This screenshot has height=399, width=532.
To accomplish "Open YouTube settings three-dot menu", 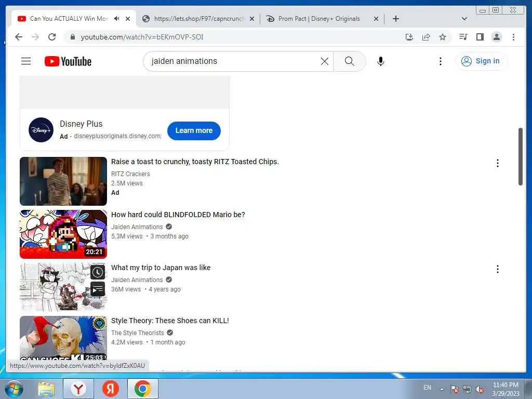I will click(x=441, y=61).
